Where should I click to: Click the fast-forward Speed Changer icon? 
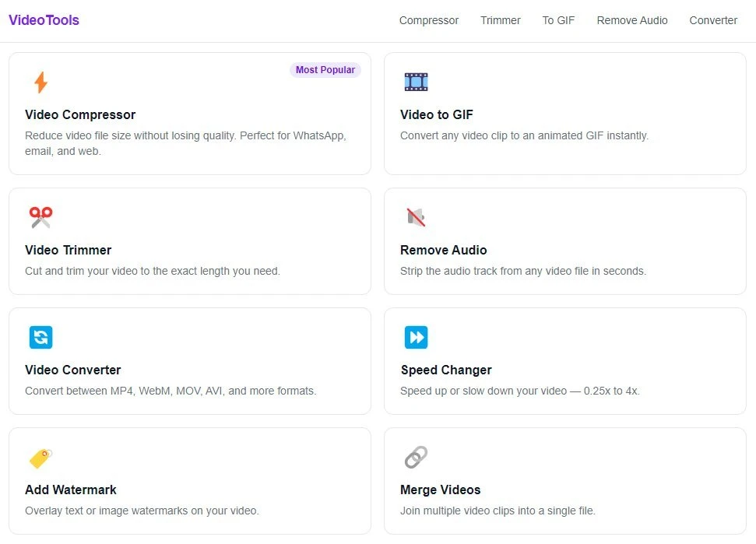(416, 337)
